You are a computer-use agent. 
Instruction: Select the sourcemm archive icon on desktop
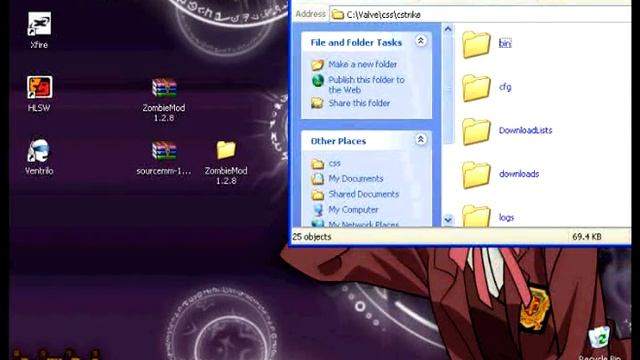pos(164,151)
